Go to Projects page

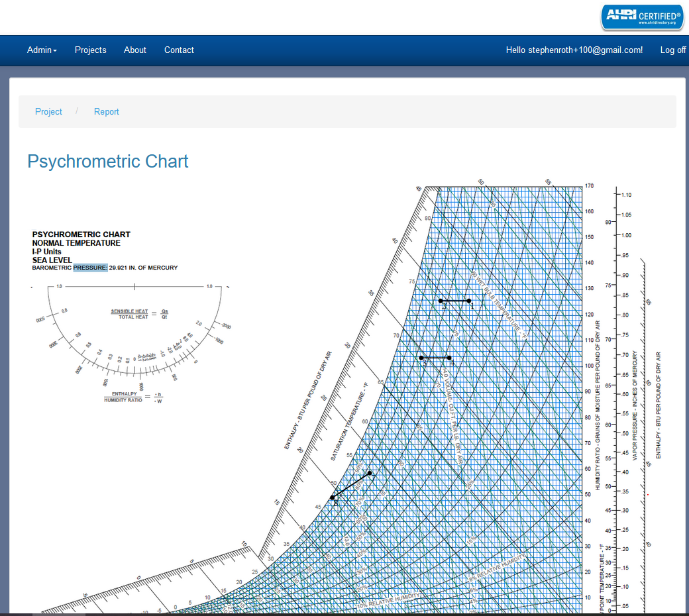(x=91, y=50)
